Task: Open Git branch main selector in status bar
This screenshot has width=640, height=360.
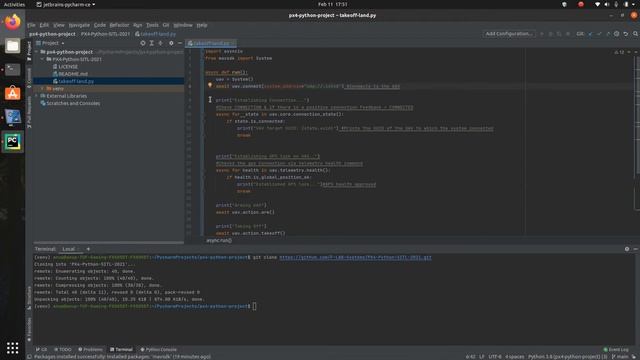Action: click(620, 357)
